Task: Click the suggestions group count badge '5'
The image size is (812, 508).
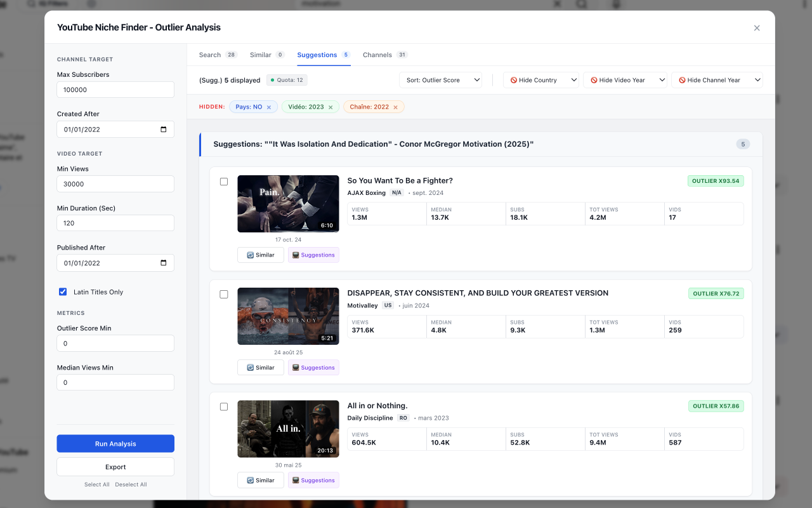Action: point(743,144)
